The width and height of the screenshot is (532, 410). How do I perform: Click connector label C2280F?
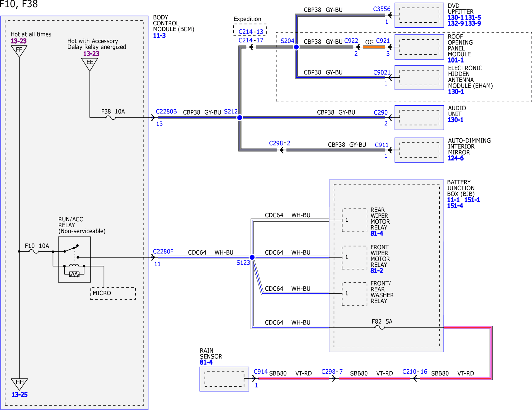point(163,252)
